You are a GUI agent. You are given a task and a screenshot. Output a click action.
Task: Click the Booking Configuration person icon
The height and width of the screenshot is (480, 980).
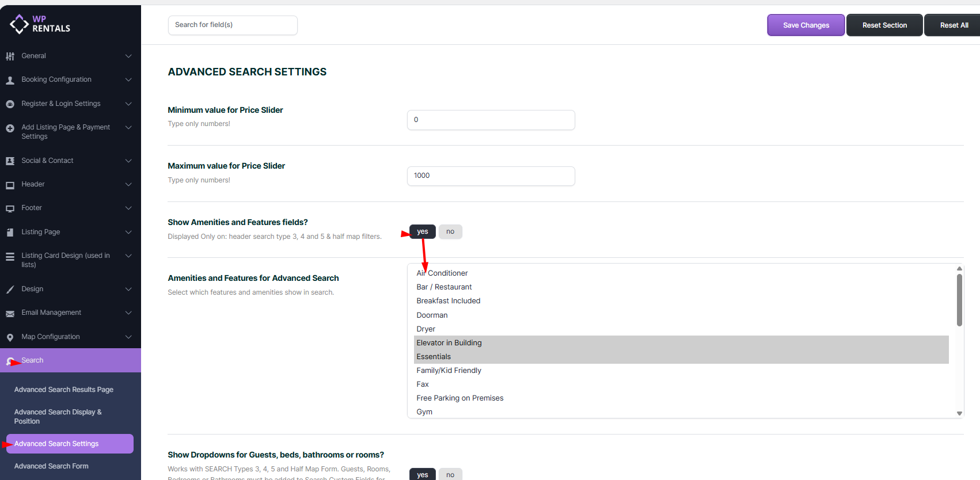coord(10,80)
